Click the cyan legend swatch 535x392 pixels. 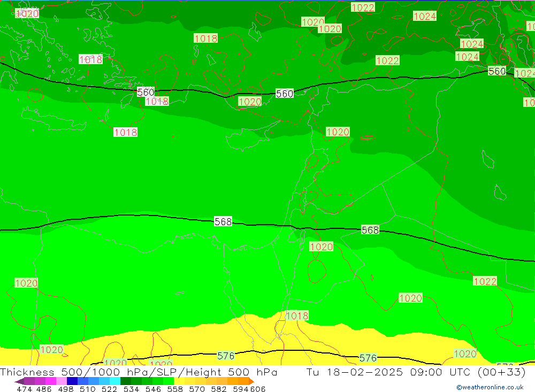pos(115,381)
